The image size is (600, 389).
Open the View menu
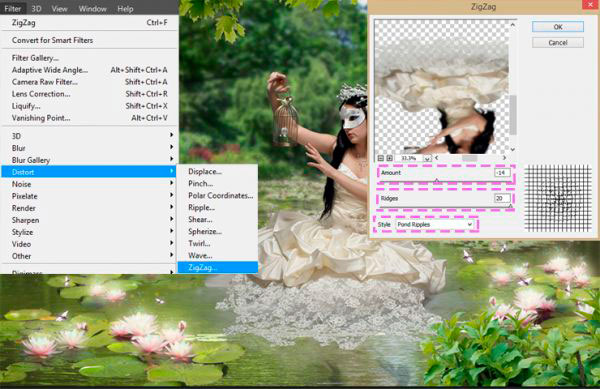click(x=59, y=8)
